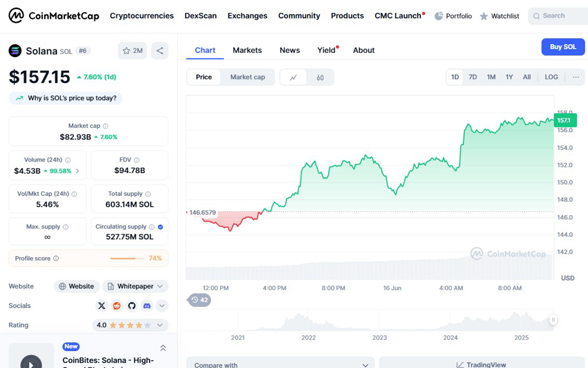Open Portfolio pie chart icon
Screen dimensions: 588x368
[x=439, y=16]
